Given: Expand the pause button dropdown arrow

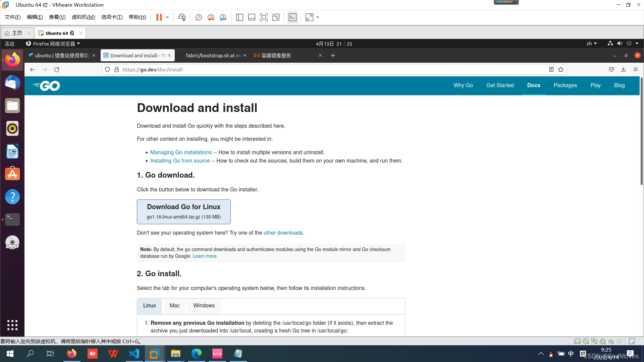Looking at the screenshot, I should (x=167, y=17).
